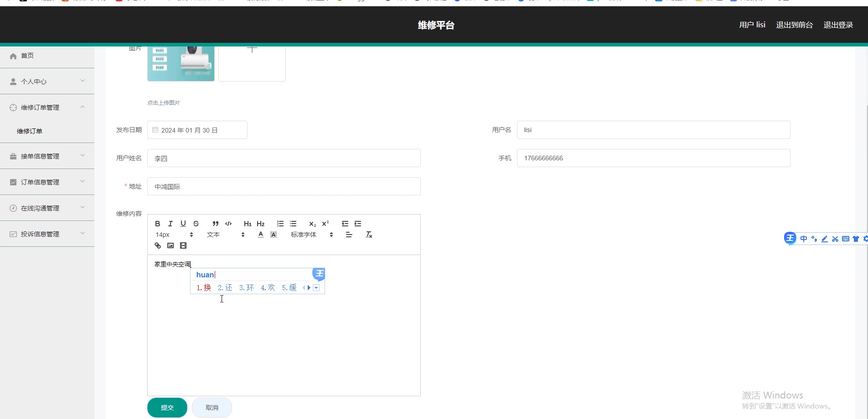This screenshot has height=419, width=868.
Task: Insert a hyperlink in the editor
Action: [x=158, y=245]
